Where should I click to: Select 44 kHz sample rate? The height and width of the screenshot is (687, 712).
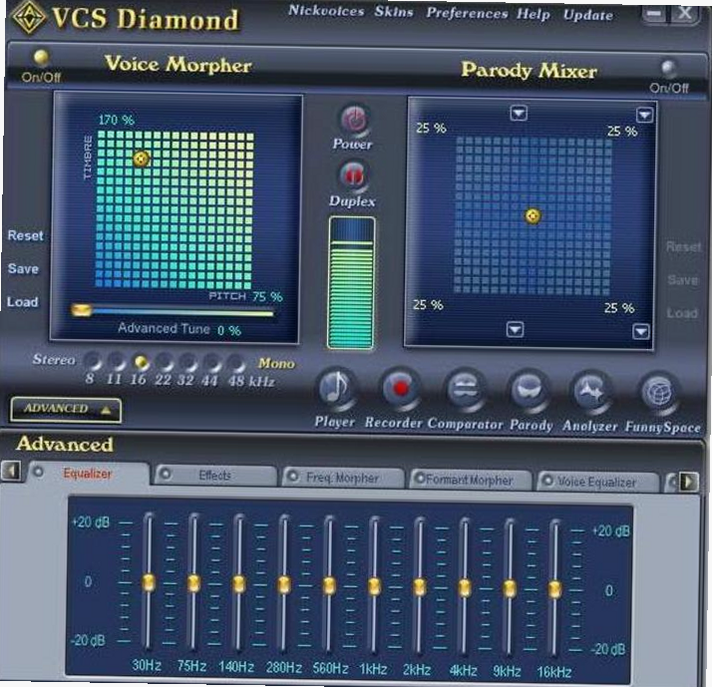point(211,364)
